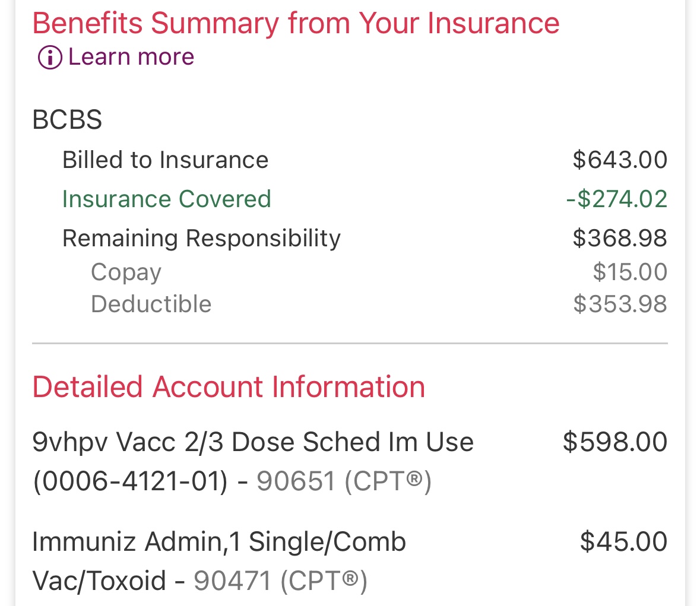This screenshot has width=700, height=606.
Task: Select the $368.98 remaining responsibility amount
Action: point(619,238)
